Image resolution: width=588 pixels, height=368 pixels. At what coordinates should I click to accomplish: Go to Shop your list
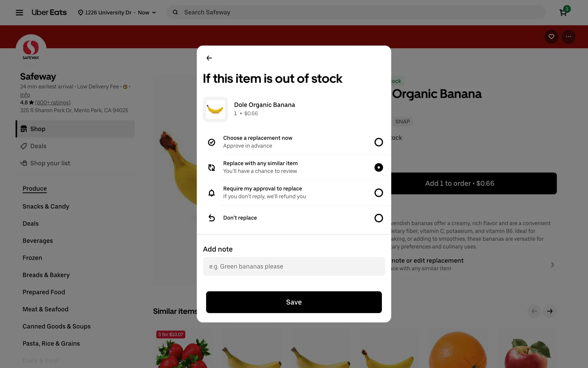pyautogui.click(x=50, y=163)
